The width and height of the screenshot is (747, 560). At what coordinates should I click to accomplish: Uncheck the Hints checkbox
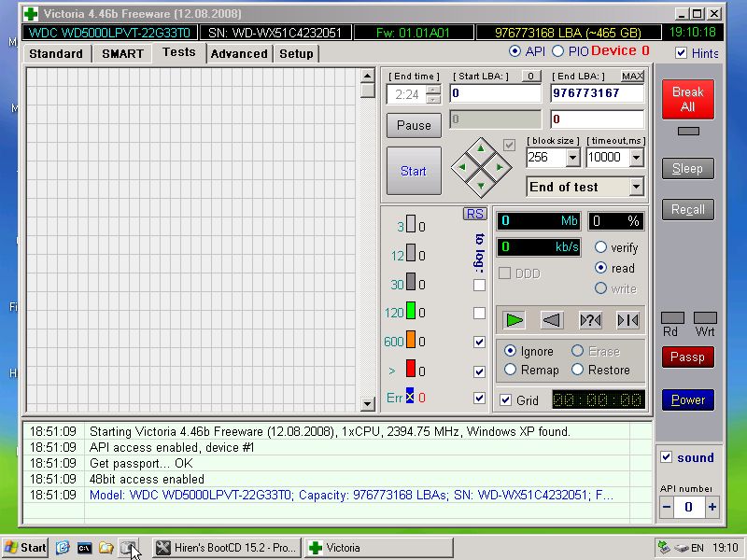coord(681,53)
